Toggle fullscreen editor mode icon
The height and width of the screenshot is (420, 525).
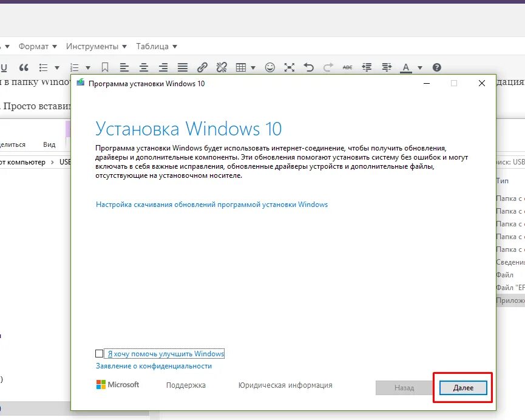[x=290, y=67]
